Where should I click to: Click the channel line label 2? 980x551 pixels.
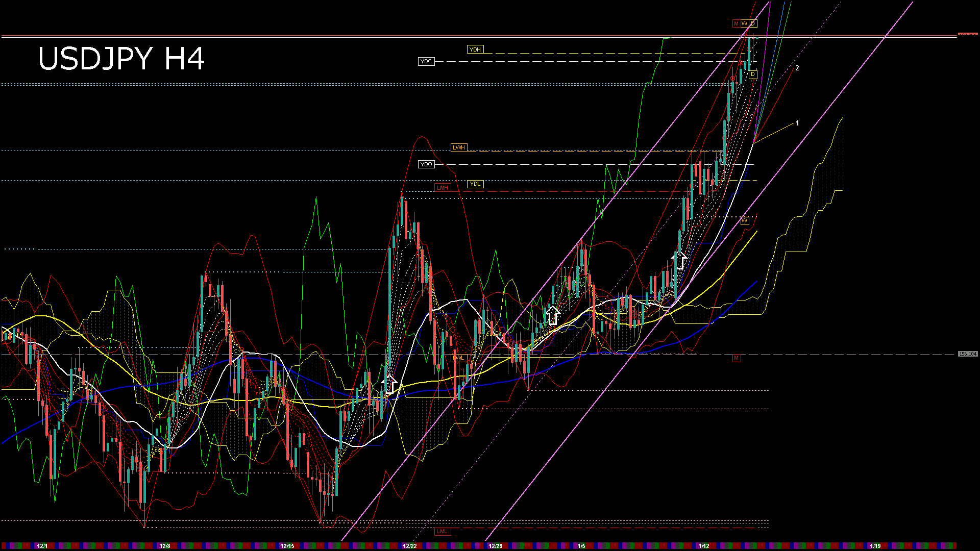coord(797,68)
